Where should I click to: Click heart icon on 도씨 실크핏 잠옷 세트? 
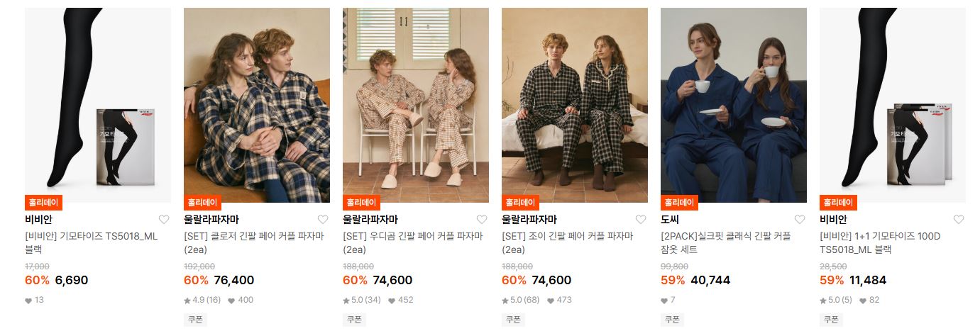coord(800,220)
